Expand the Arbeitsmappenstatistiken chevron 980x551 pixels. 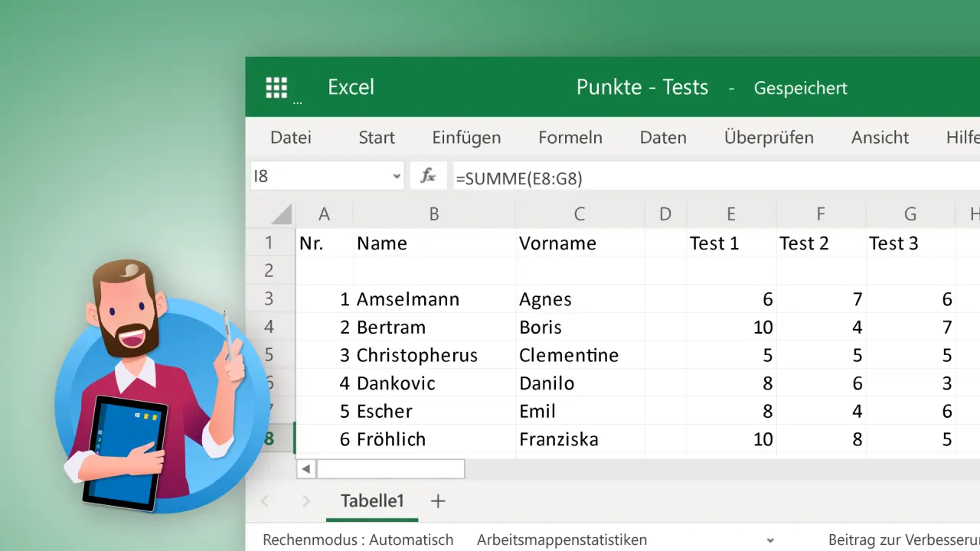[770, 540]
